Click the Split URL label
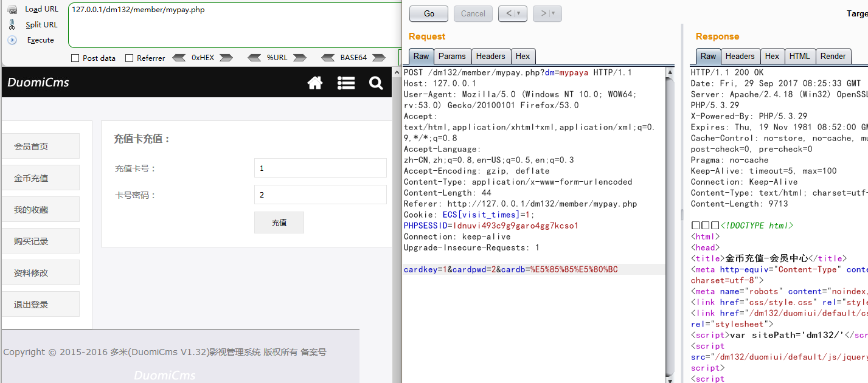Viewport: 868px width, 383px height. [42, 25]
